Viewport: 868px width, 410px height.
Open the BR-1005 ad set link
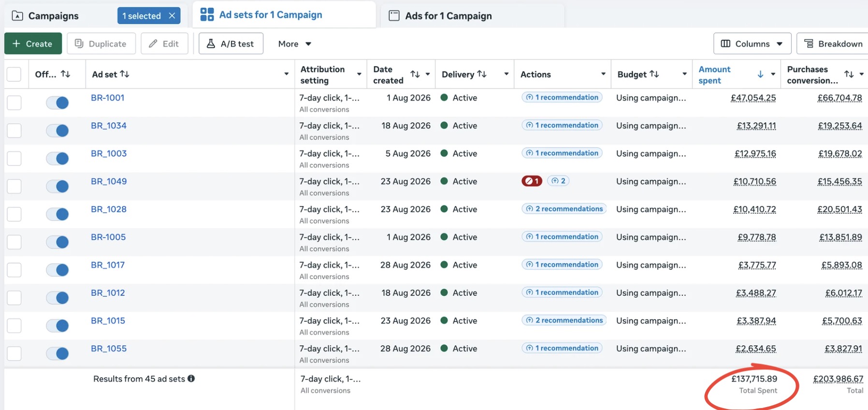(108, 237)
